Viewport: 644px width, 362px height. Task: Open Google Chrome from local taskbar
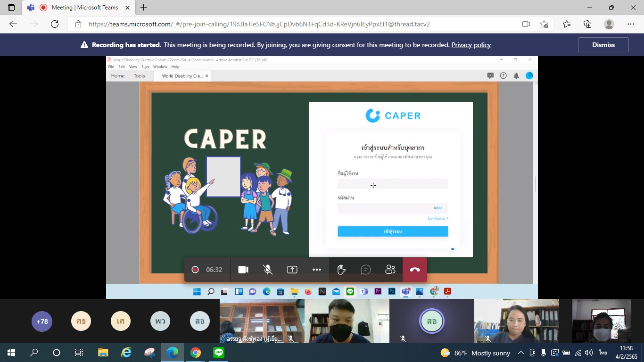196,353
